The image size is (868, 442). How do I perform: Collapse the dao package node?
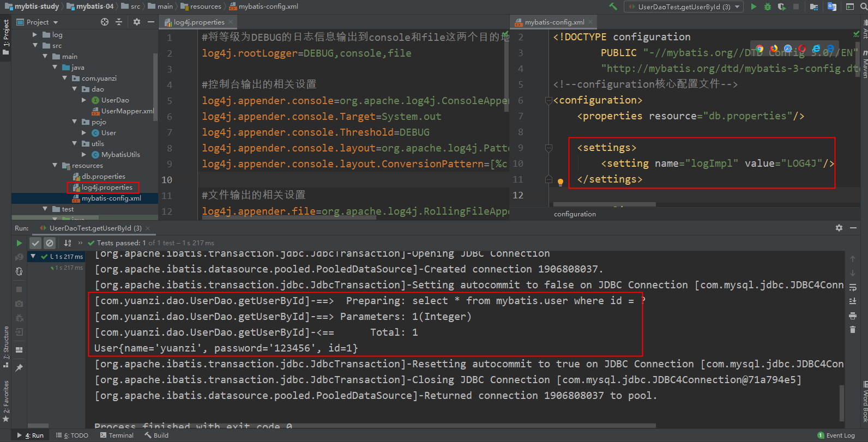(75, 89)
